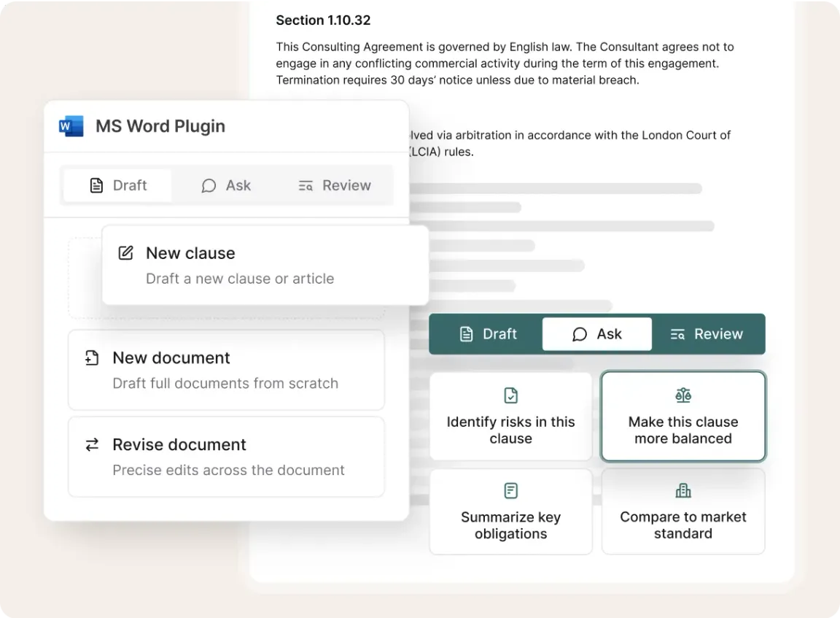Select the pencil icon for New clause

coord(125,252)
